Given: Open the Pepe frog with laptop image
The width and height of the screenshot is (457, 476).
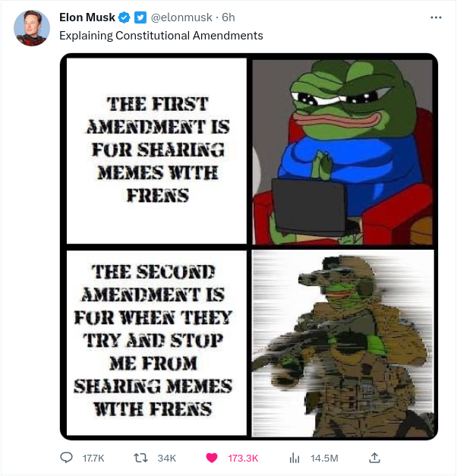Looking at the screenshot, I should 342,152.
